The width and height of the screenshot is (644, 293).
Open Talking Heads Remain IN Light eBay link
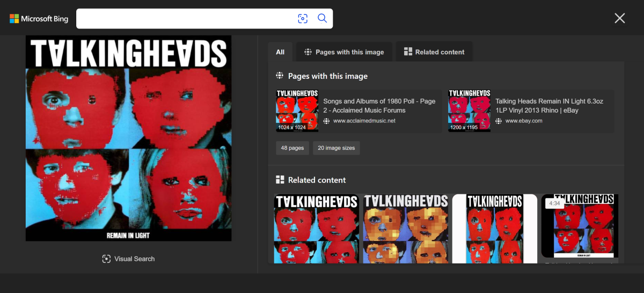coord(550,106)
